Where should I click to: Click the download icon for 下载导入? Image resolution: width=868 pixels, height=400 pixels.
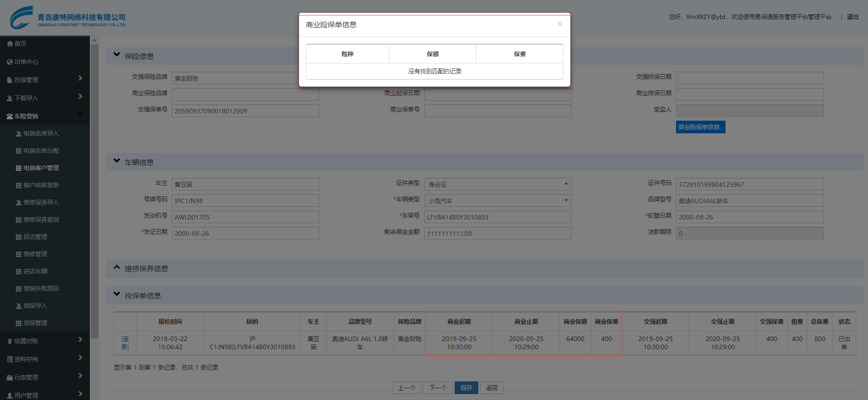coord(10,98)
